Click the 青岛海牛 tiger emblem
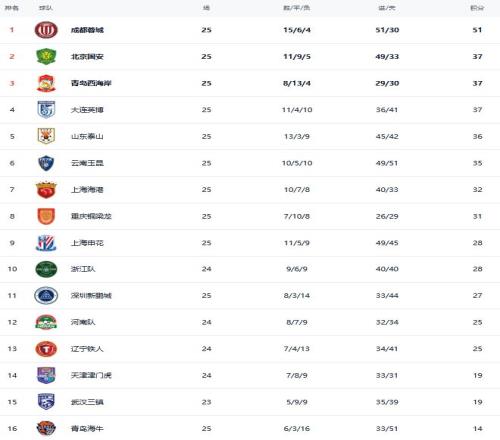The width and height of the screenshot is (500, 440). coord(46,428)
